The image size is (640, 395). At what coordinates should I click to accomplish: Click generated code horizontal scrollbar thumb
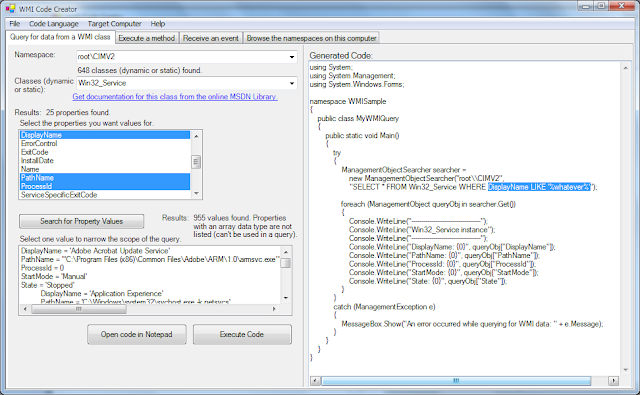[456, 381]
